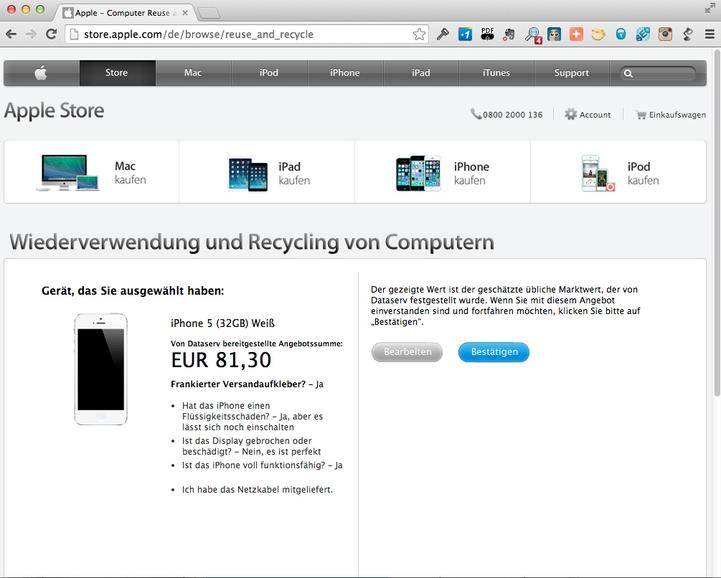Viewport: 721px width, 578px height.
Task: Click the blue padlock extension icon
Action: [x=621, y=34]
